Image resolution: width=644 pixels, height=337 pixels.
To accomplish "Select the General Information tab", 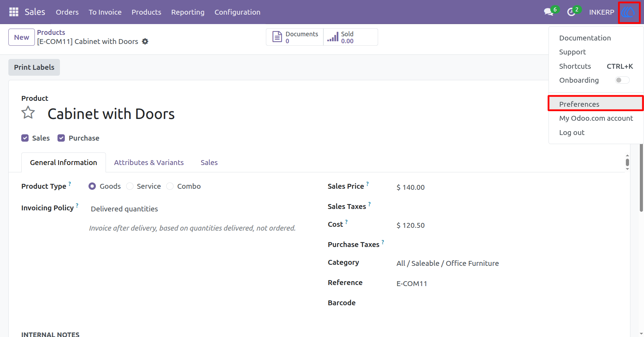I will (x=63, y=163).
